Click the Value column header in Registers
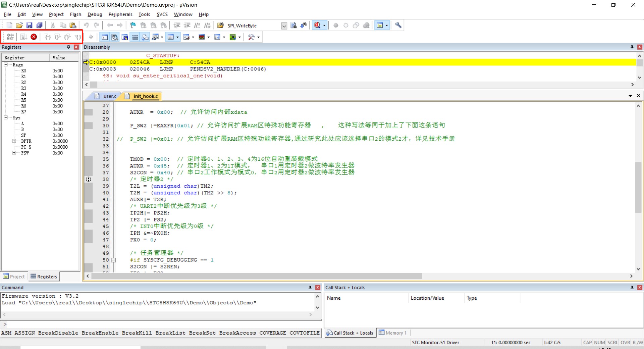The width and height of the screenshot is (644, 349). 64,58
